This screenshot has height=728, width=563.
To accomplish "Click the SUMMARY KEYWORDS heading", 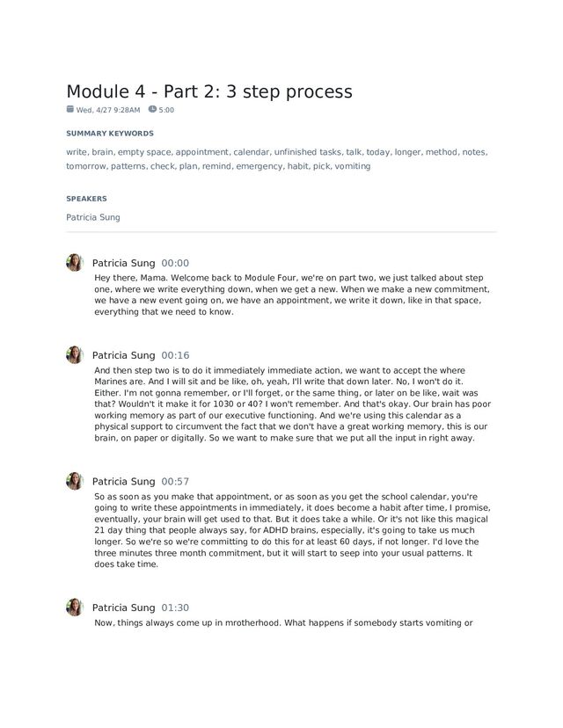I will tap(110, 134).
